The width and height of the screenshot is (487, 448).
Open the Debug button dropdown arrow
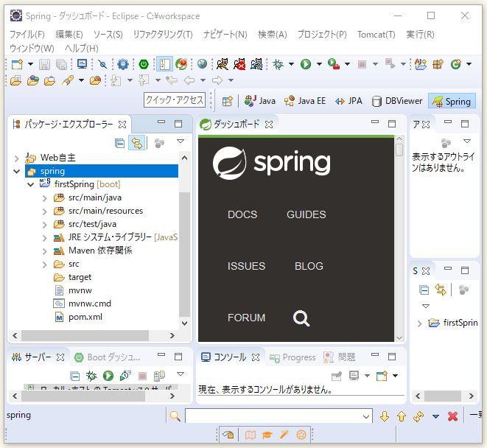291,64
